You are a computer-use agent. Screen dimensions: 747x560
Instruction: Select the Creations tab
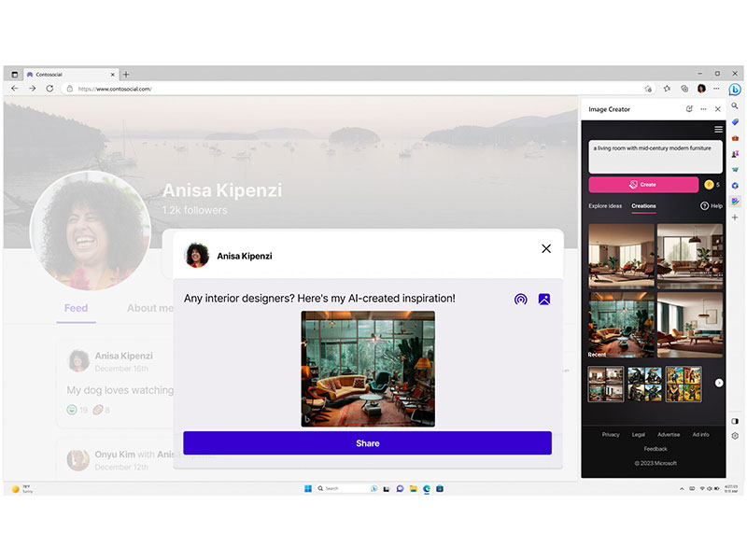coord(643,206)
